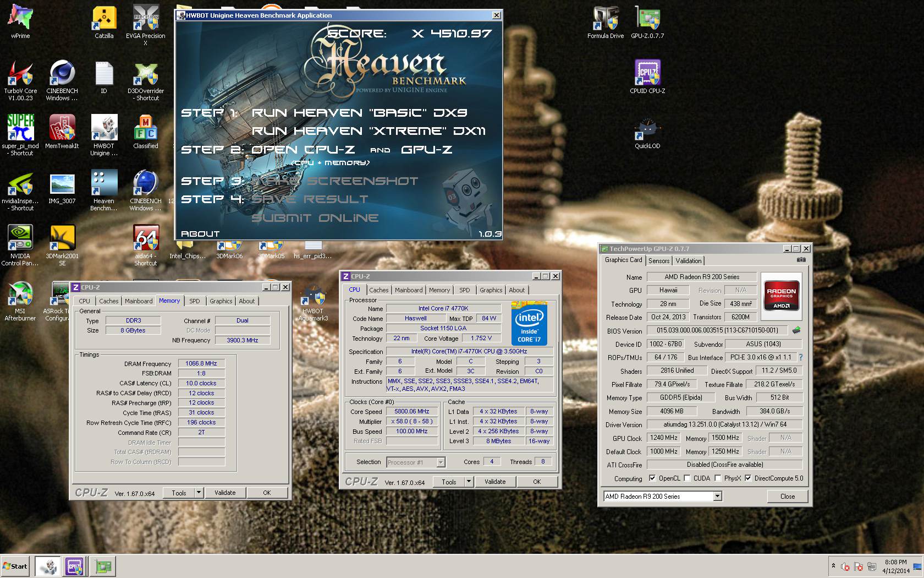Image resolution: width=924 pixels, height=578 pixels.
Task: Click Bus Interface question mark in GPU-Z
Action: (801, 357)
